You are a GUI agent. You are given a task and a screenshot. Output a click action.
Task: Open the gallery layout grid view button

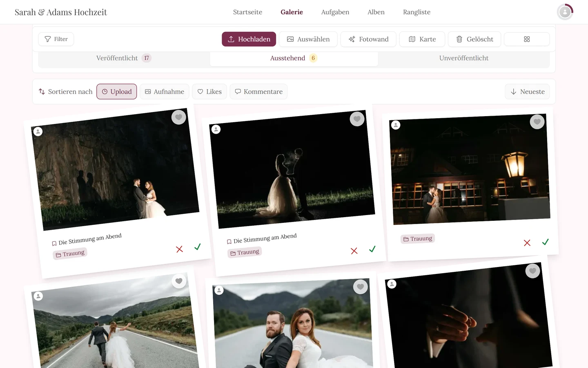527,39
